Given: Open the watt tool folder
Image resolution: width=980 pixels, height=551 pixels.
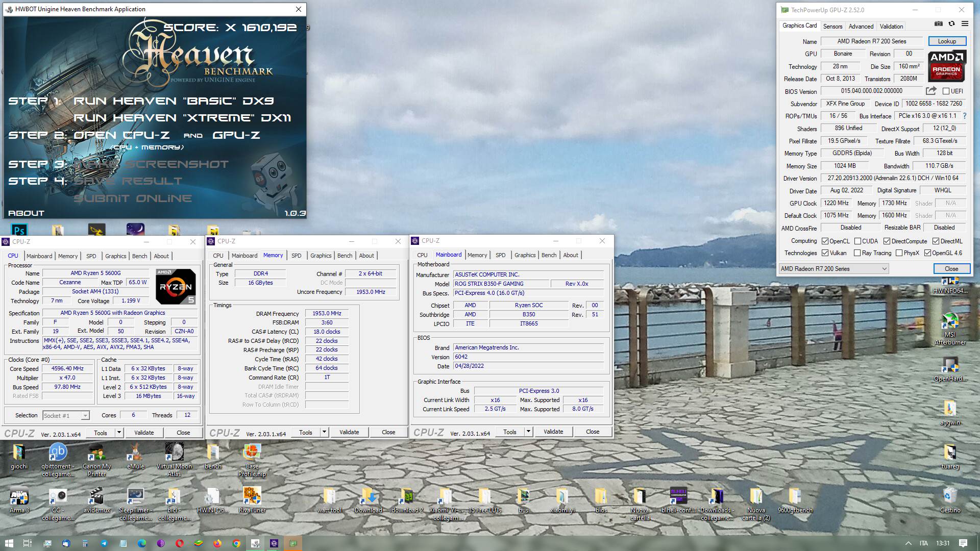Looking at the screenshot, I should click(329, 500).
